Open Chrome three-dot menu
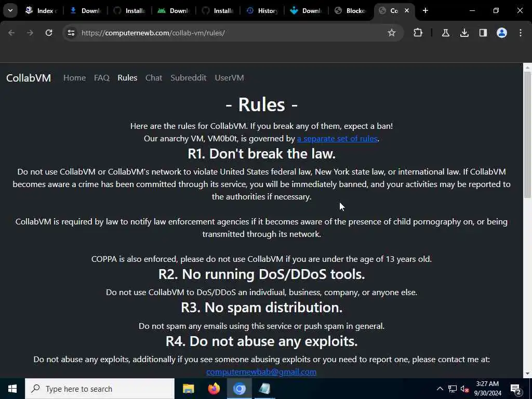 (521, 33)
